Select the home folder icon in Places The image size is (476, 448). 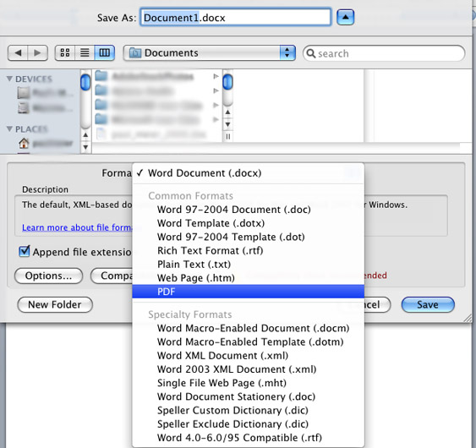[24, 143]
